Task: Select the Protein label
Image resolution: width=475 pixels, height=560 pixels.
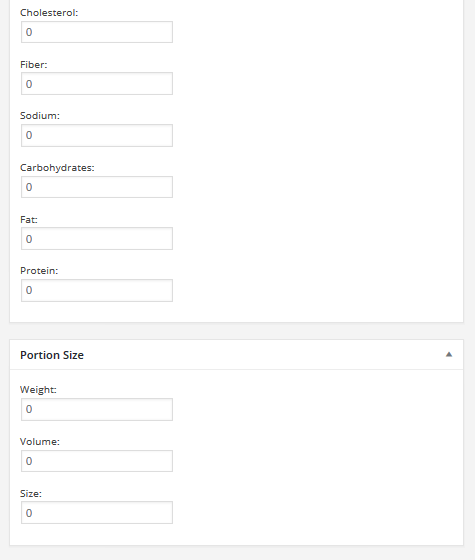Action: pyautogui.click(x=39, y=271)
